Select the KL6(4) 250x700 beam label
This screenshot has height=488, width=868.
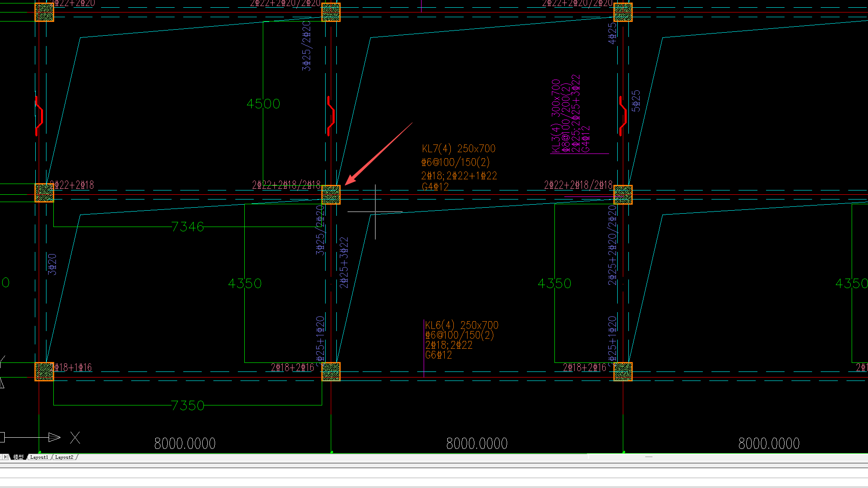pos(462,325)
